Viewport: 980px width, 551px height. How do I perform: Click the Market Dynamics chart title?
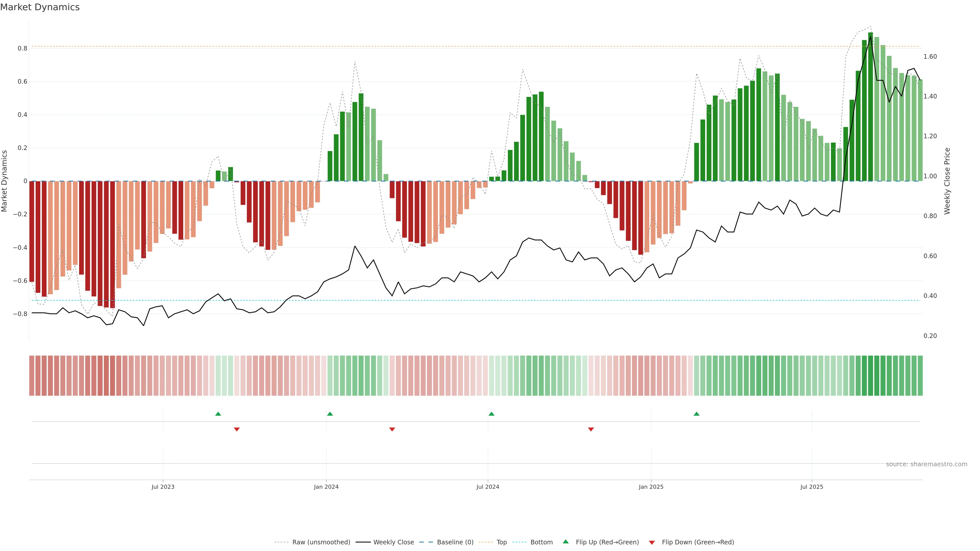coord(40,7)
